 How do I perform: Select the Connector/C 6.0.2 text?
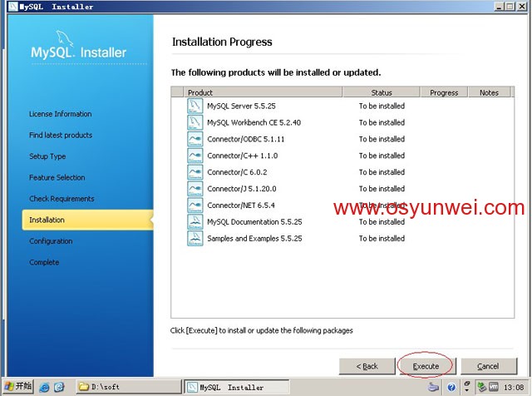[237, 172]
